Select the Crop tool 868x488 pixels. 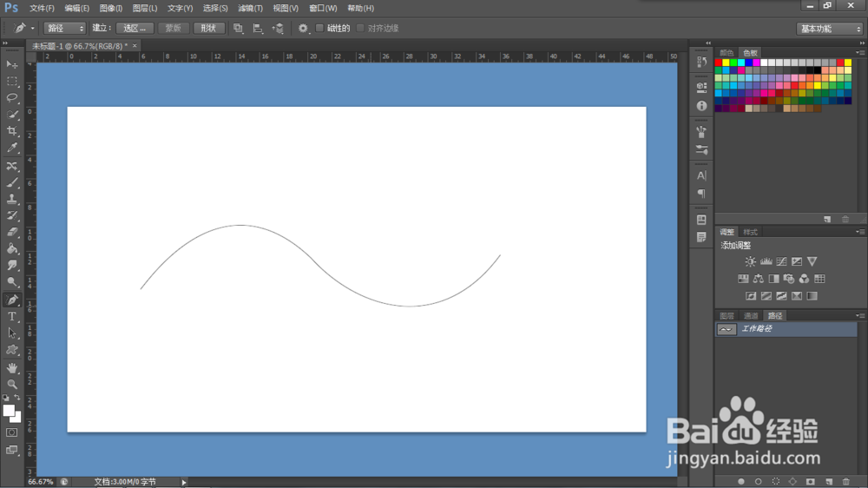11,131
